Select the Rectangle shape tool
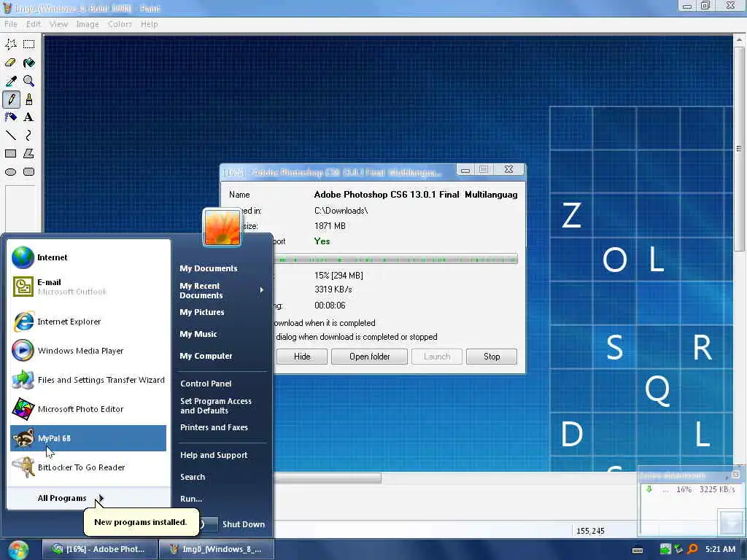 [10, 154]
